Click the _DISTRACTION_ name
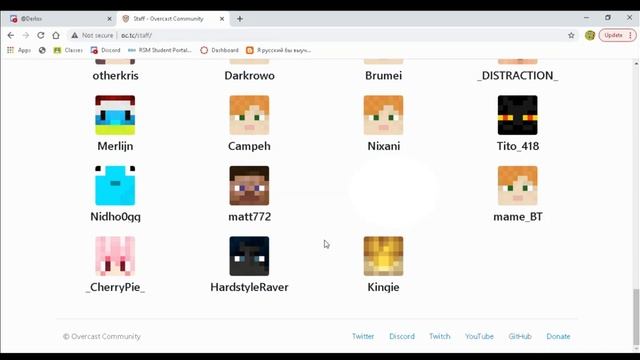 [x=518, y=76]
